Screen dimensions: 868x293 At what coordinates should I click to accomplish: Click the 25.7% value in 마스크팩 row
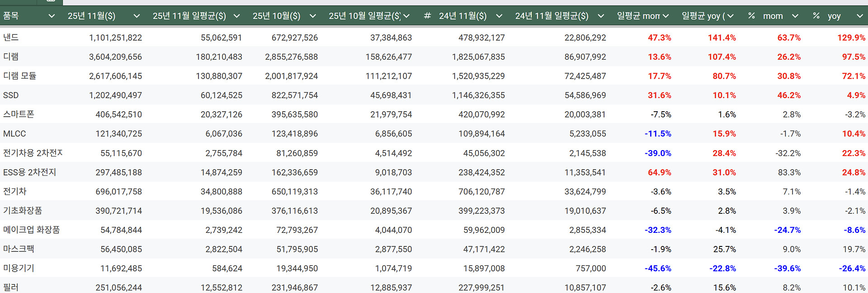[x=724, y=249]
